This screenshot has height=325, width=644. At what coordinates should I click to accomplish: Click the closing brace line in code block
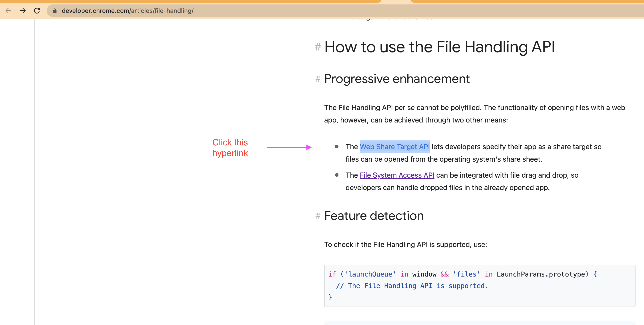coord(330,297)
